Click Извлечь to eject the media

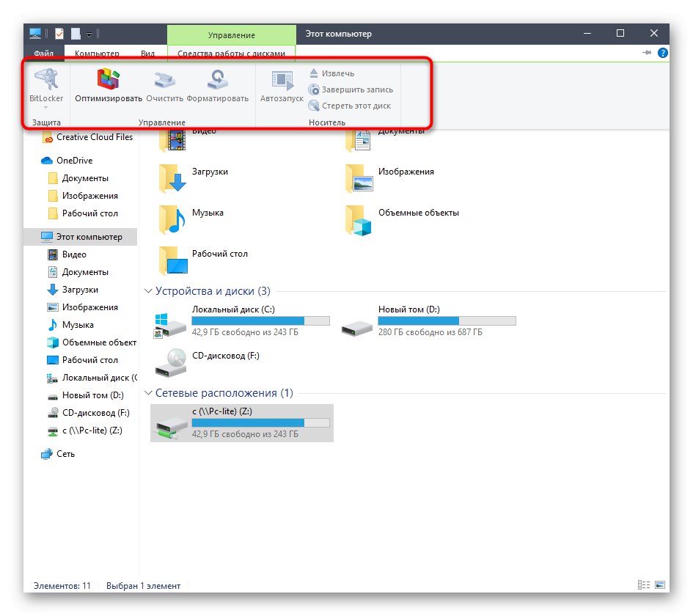[x=331, y=73]
